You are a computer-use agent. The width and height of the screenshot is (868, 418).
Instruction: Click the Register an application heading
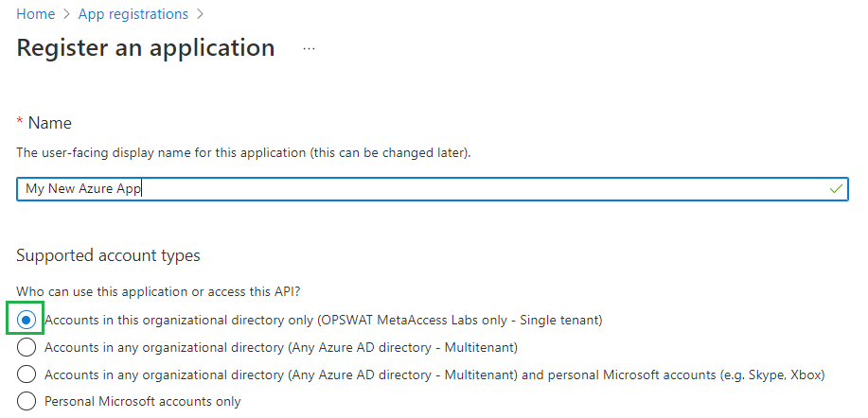point(146,48)
